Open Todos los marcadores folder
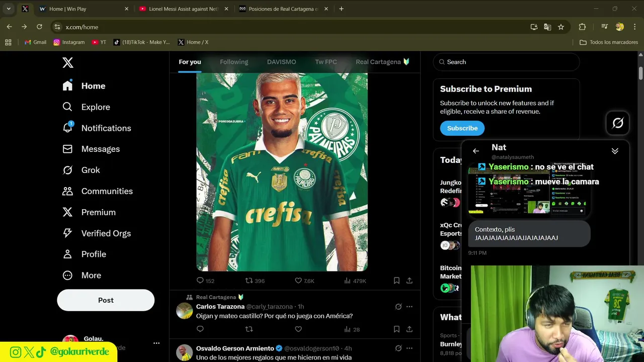This screenshot has width=644, height=362. pyautogui.click(x=609, y=42)
